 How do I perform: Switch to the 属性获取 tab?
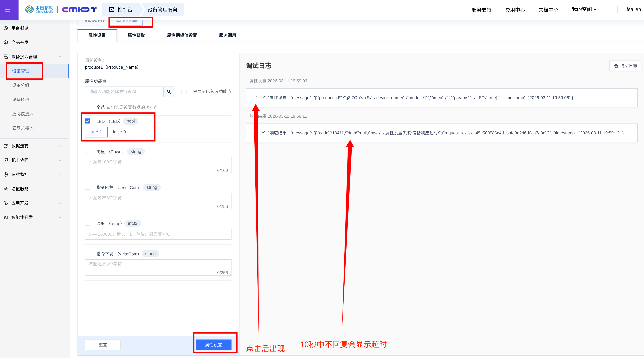pyautogui.click(x=136, y=35)
